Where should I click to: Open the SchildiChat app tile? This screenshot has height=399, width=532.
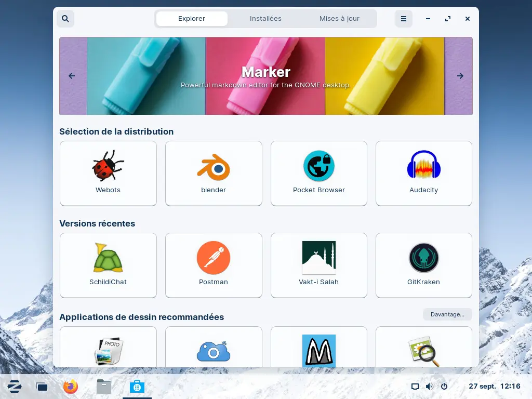coord(108,265)
